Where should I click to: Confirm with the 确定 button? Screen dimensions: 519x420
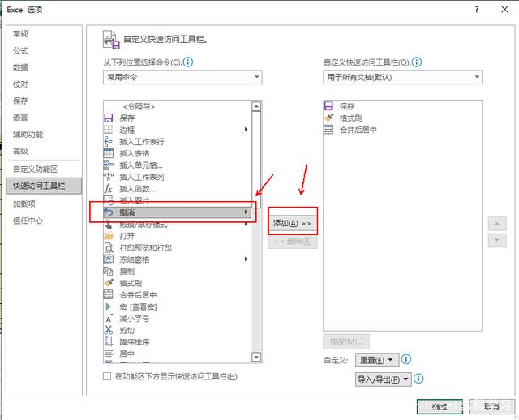point(440,406)
